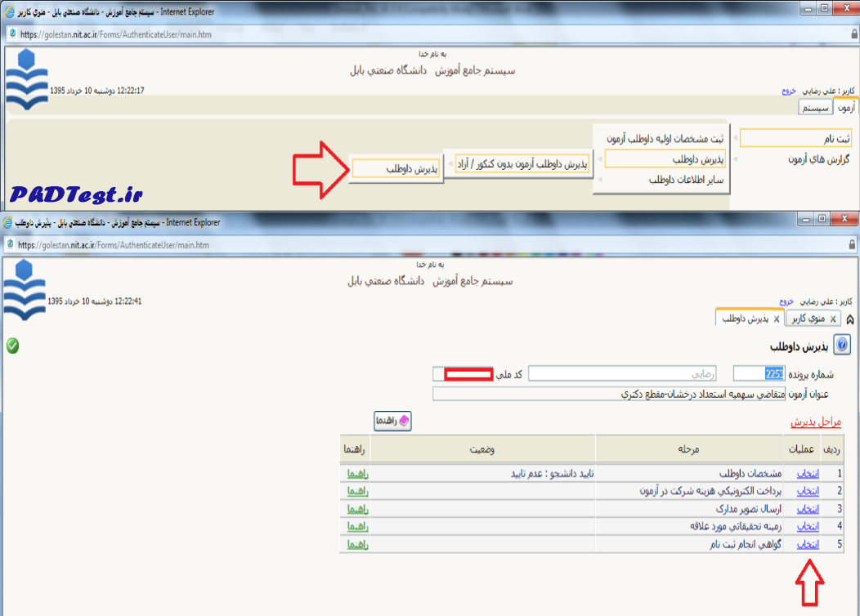The height and width of the screenshot is (616, 860).
Task: Click the university logo in the lower window
Action: tap(25, 289)
